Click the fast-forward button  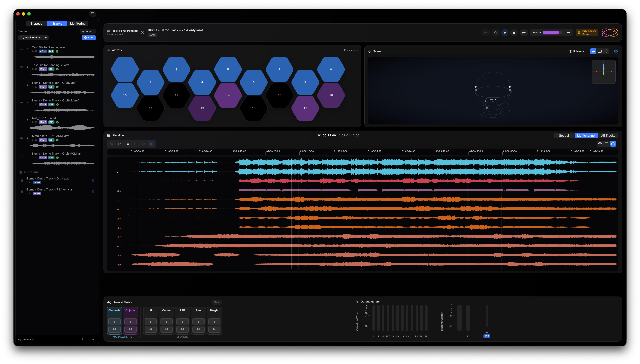click(x=524, y=33)
